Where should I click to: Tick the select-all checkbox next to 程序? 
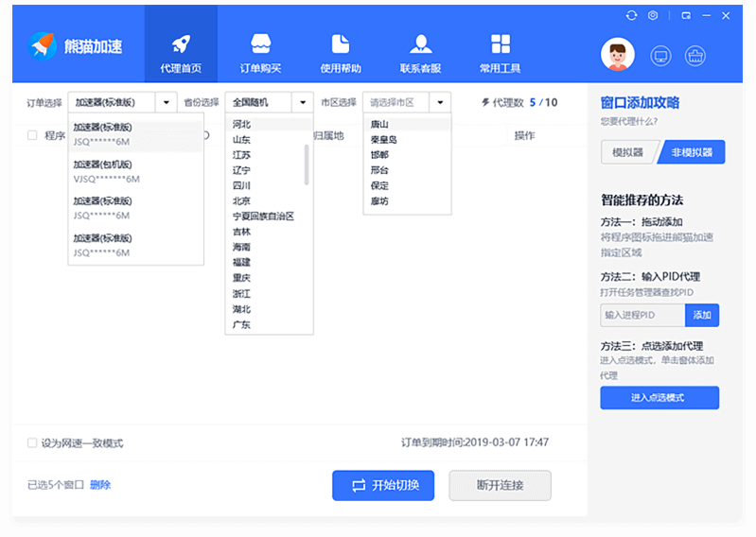[x=32, y=135]
